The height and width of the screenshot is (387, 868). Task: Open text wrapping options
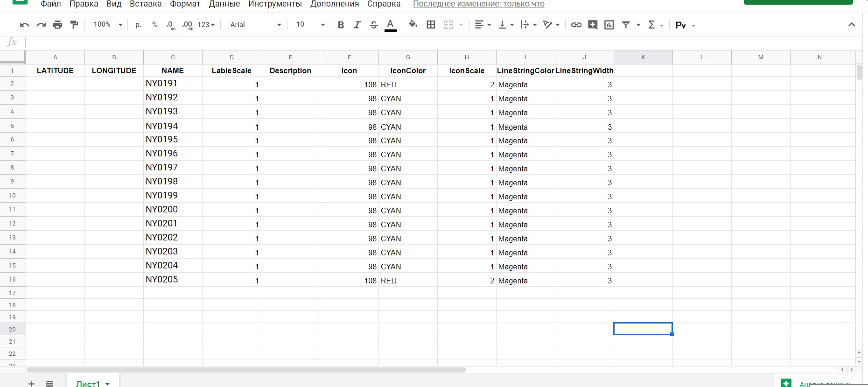click(x=529, y=25)
